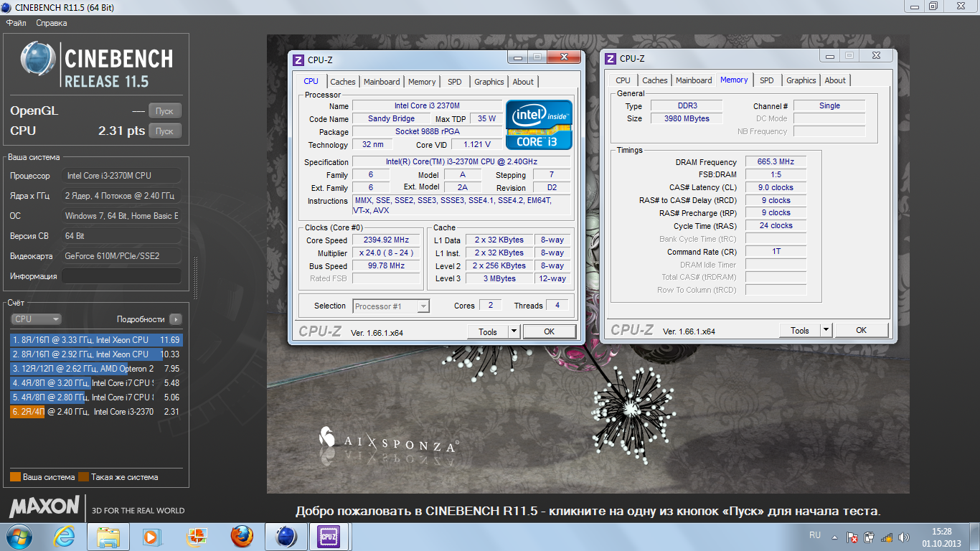This screenshot has width=980, height=551.
Task: Click the network signal tray icon
Action: pyautogui.click(x=887, y=537)
